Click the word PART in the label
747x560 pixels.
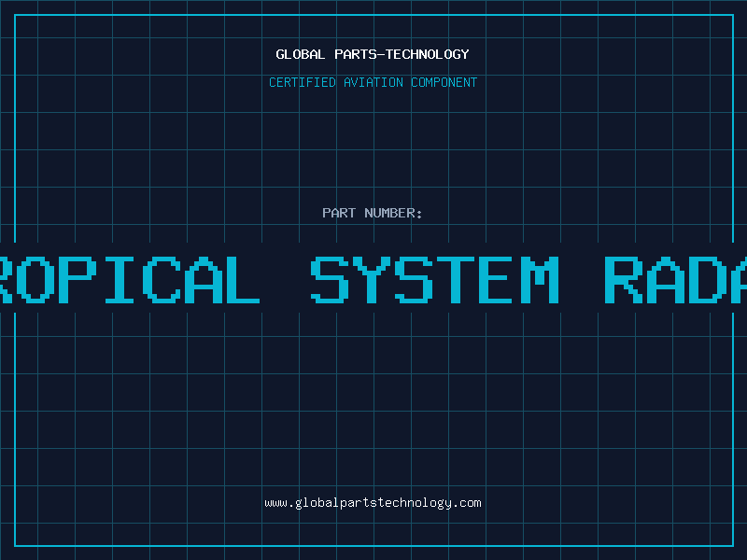tap(339, 213)
